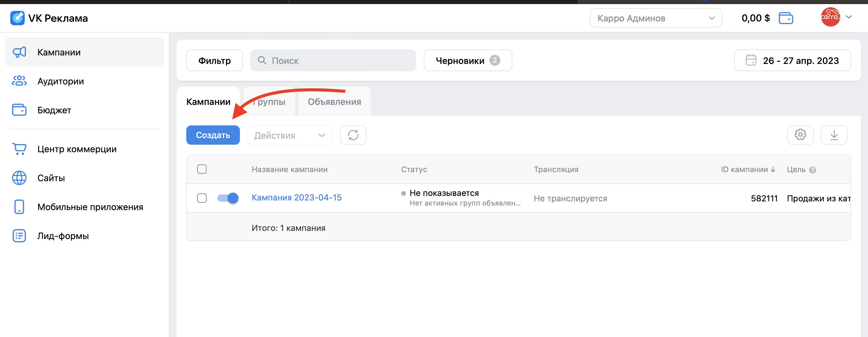Open table column settings gear
This screenshot has height=337, width=868.
pyautogui.click(x=800, y=135)
